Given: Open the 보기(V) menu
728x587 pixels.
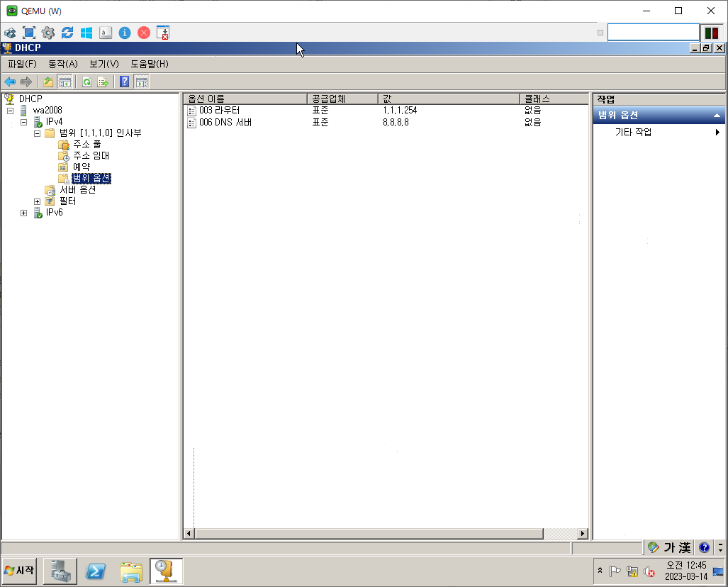Looking at the screenshot, I should pyautogui.click(x=104, y=64).
